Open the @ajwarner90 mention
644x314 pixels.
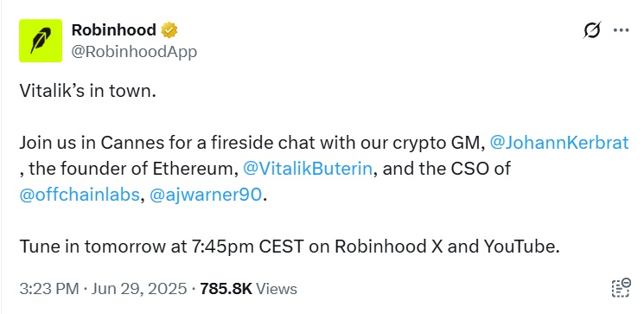(x=206, y=195)
